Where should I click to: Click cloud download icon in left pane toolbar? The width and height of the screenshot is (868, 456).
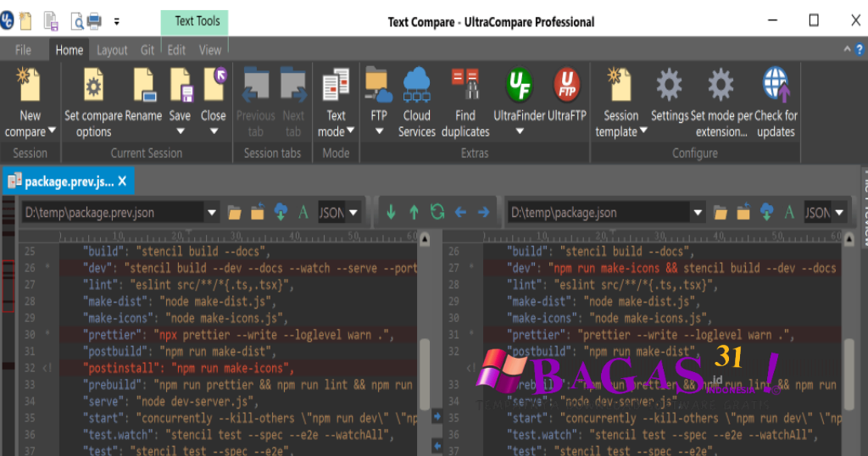(x=281, y=212)
